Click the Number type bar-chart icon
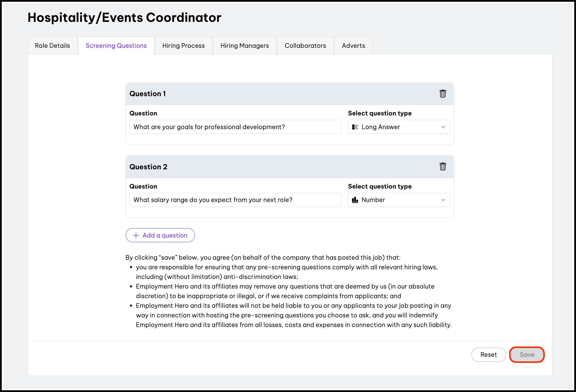The height and width of the screenshot is (392, 576). (355, 200)
